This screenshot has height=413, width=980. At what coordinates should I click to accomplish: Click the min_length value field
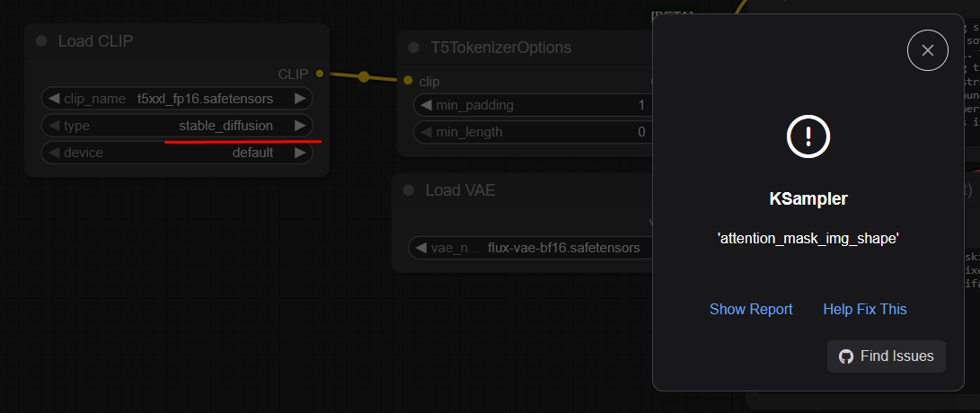pos(539,132)
